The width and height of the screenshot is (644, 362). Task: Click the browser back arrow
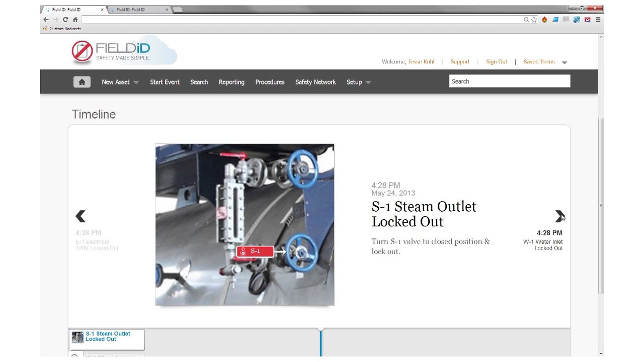[x=46, y=20]
